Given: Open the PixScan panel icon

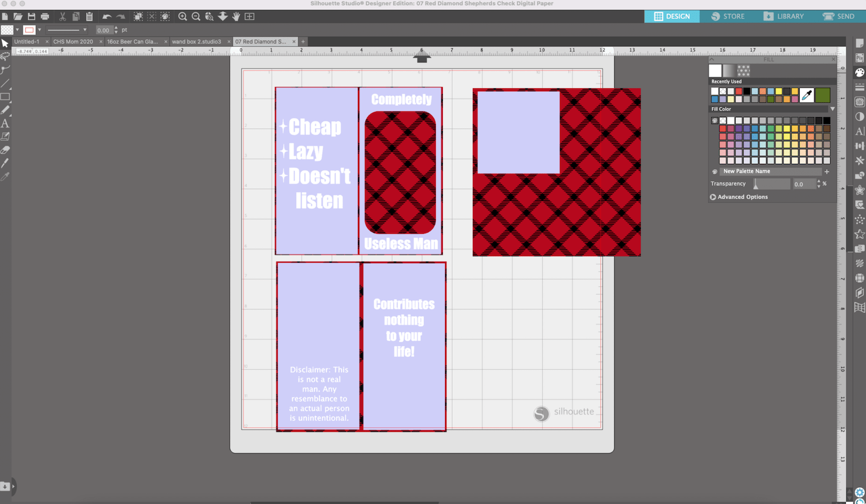Looking at the screenshot, I should [860, 58].
